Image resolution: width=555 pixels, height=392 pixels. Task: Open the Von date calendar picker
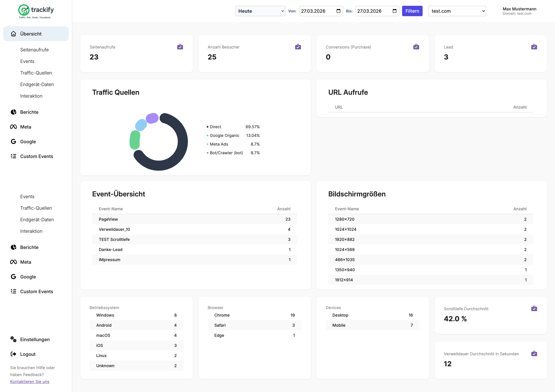338,11
